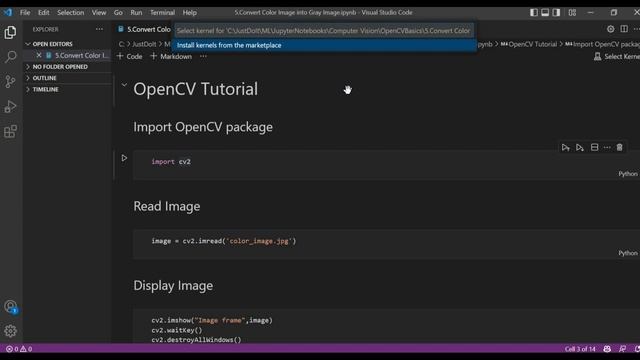Split the editor to the right

[x=624, y=29]
